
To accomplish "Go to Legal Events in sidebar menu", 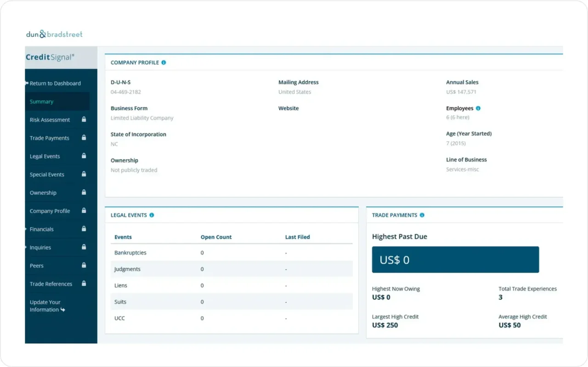I will (x=45, y=157).
